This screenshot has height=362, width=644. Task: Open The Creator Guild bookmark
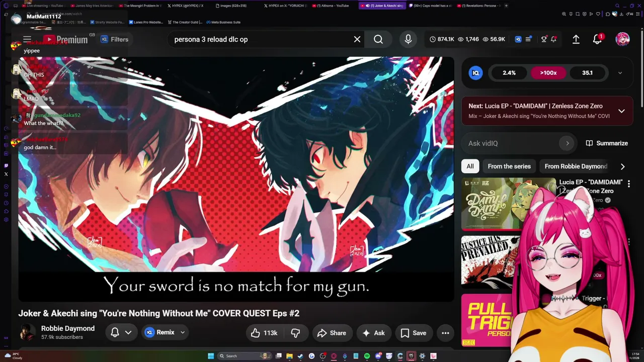click(x=184, y=22)
